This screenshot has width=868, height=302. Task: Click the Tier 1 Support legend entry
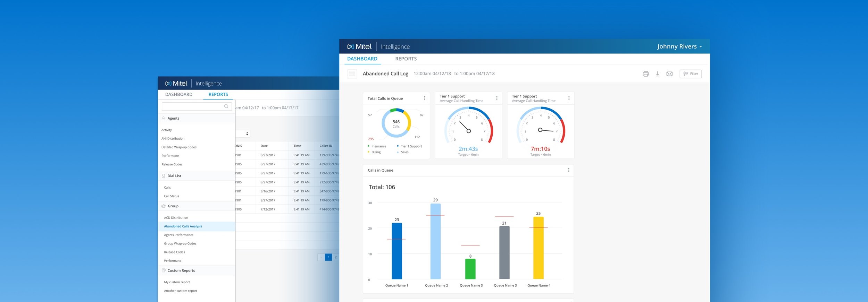[x=409, y=146]
